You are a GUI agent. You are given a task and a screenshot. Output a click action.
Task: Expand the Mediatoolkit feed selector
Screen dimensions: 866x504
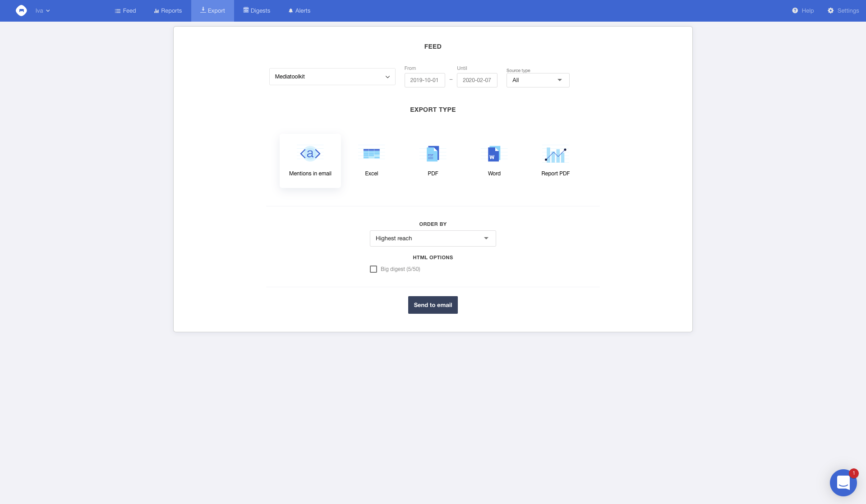332,77
